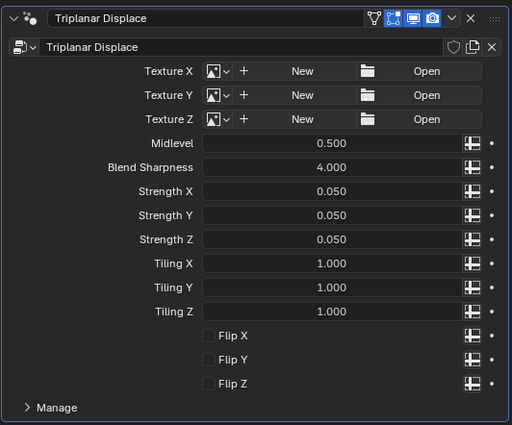512x425 pixels.
Task: Toggle Edit Mode display for modifier
Action: pyautogui.click(x=393, y=18)
